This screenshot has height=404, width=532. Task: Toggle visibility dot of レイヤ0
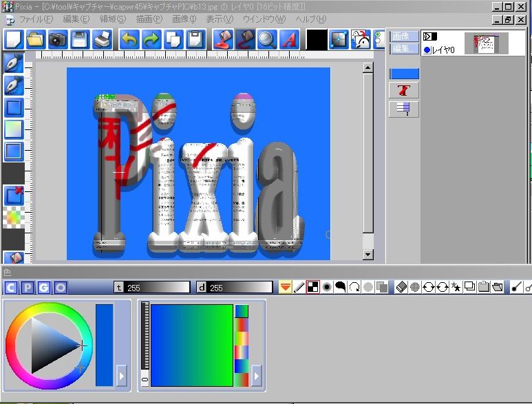tap(427, 50)
